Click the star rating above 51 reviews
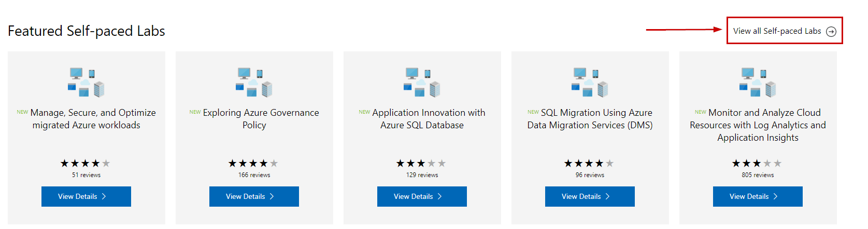Image resolution: width=868 pixels, height=229 pixels. pyautogui.click(x=86, y=164)
